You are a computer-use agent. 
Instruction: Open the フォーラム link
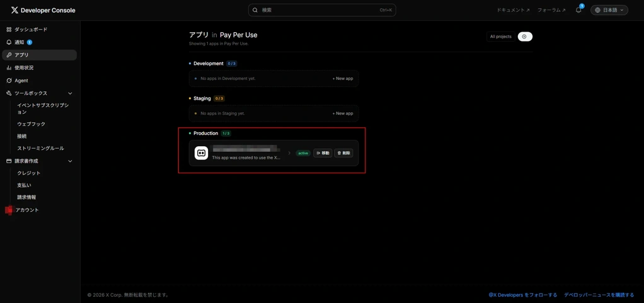tap(551, 10)
